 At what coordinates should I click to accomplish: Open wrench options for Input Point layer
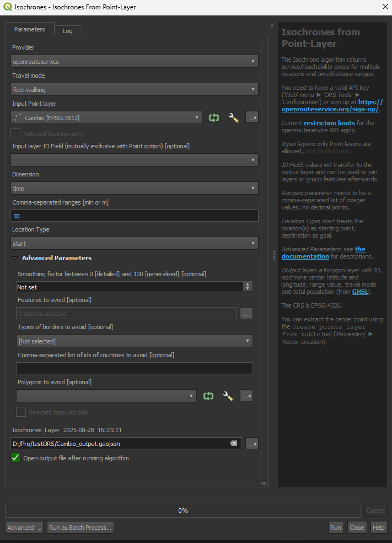[233, 117]
